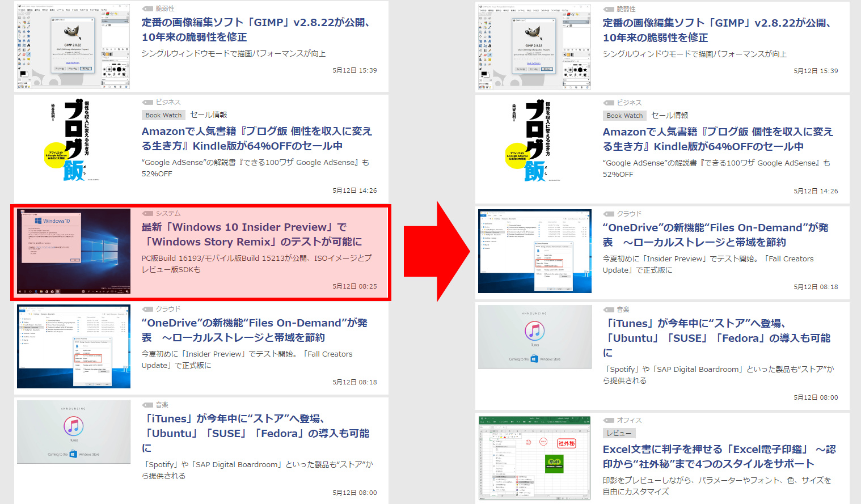This screenshot has width=861, height=504.
Task: Open Amazon Kindle sale headline in left list
Action: pos(257,138)
